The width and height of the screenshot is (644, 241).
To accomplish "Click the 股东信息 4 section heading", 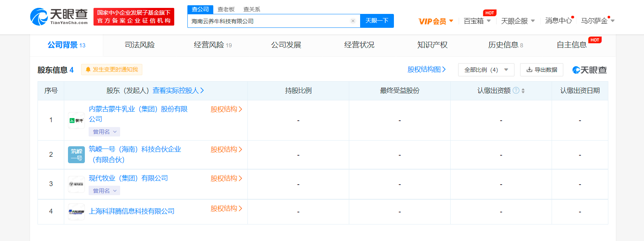I will click(56, 70).
